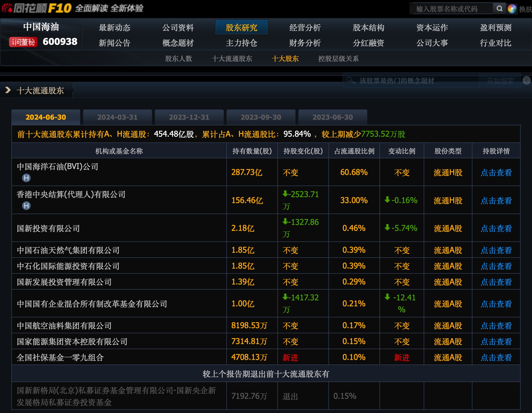View holding details for 全国社保基金一零九组合

[496, 357]
